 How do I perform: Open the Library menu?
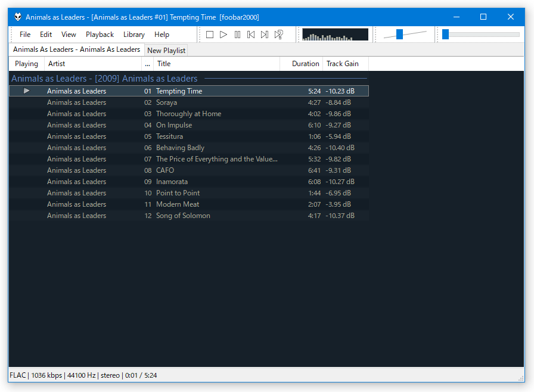tap(134, 35)
